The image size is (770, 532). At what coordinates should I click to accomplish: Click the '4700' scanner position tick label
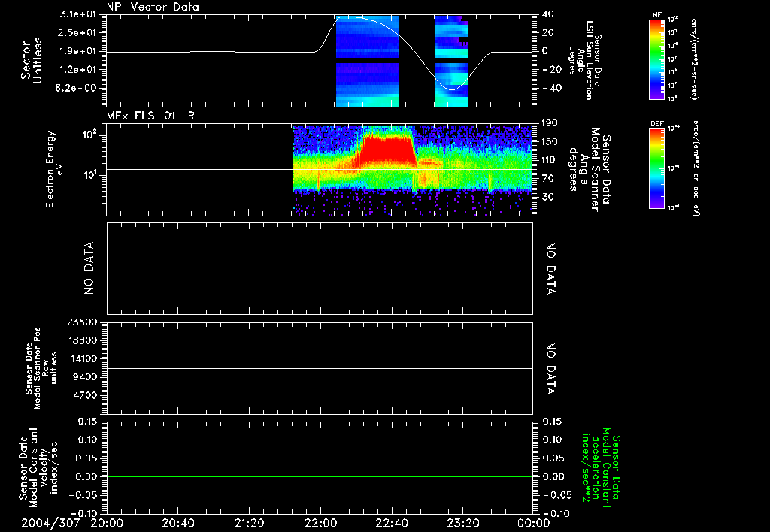click(x=85, y=395)
